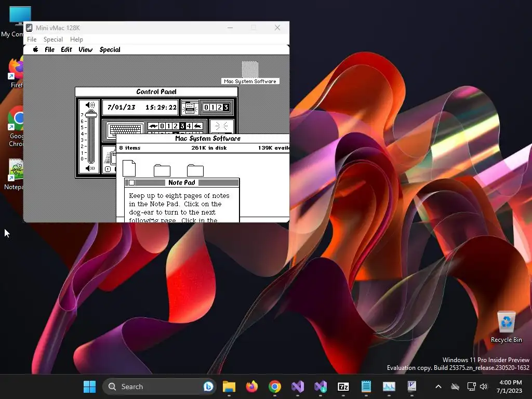Open 7-Zip from the taskbar
The width and height of the screenshot is (532, 399).
click(343, 387)
